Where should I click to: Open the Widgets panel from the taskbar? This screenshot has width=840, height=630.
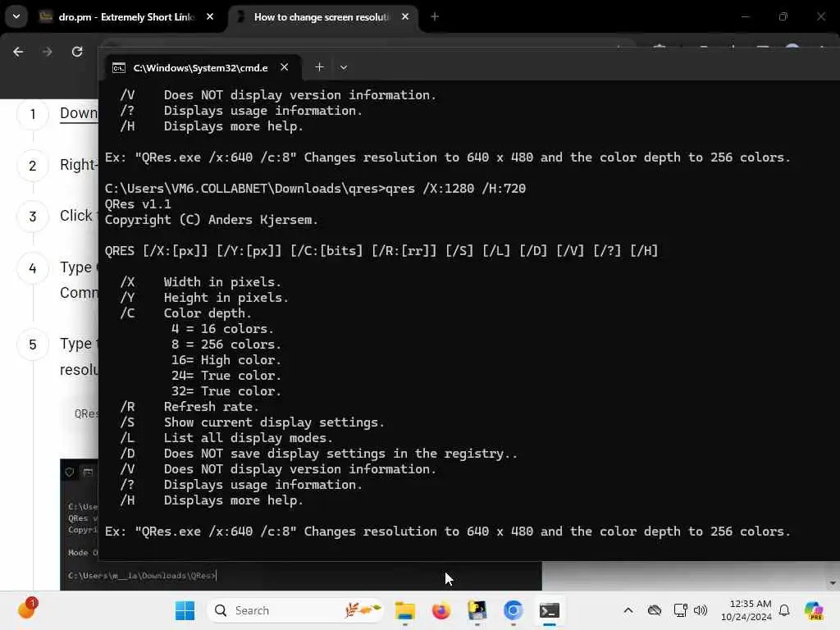(26, 609)
